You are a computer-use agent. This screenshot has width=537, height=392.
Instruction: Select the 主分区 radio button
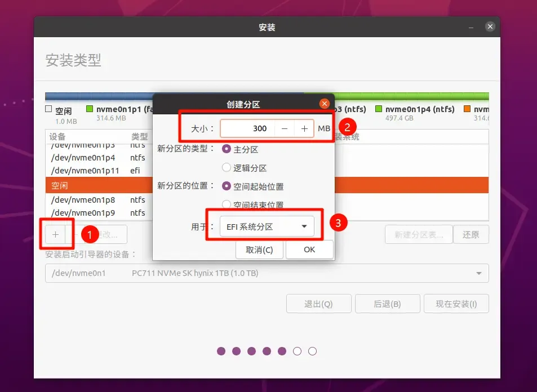227,149
